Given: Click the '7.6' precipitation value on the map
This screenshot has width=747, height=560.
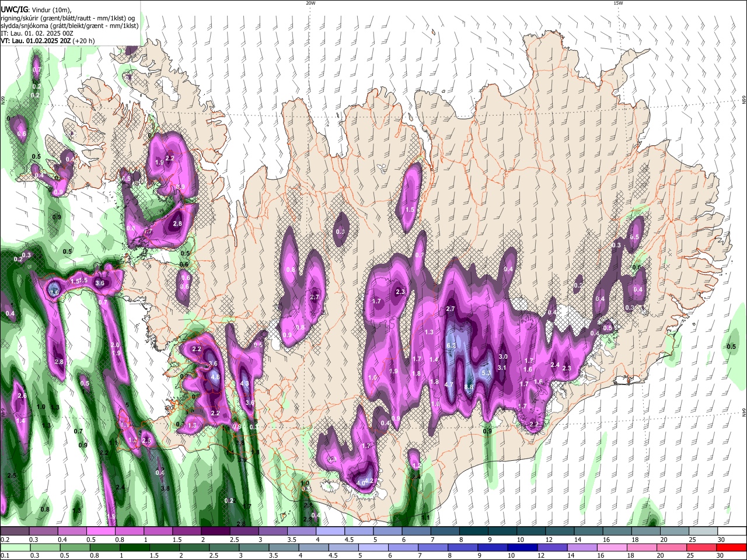Looking at the screenshot, I should tap(54, 292).
